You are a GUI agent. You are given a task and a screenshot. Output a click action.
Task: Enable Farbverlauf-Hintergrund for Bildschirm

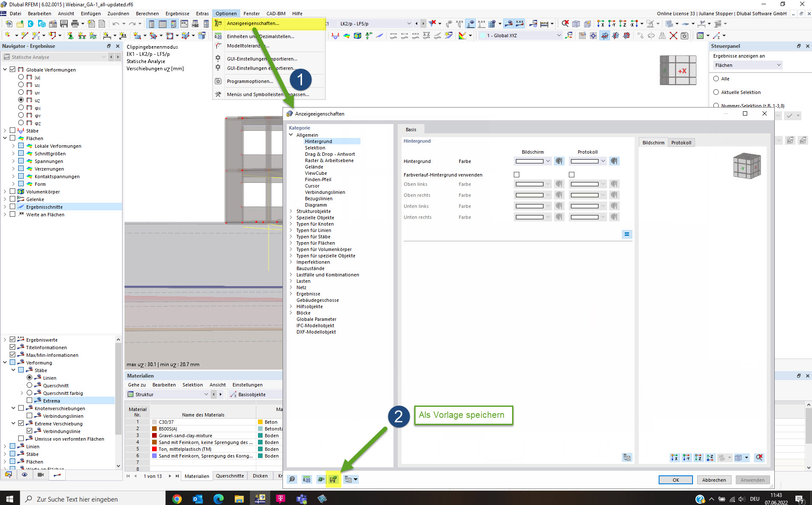pyautogui.click(x=516, y=174)
